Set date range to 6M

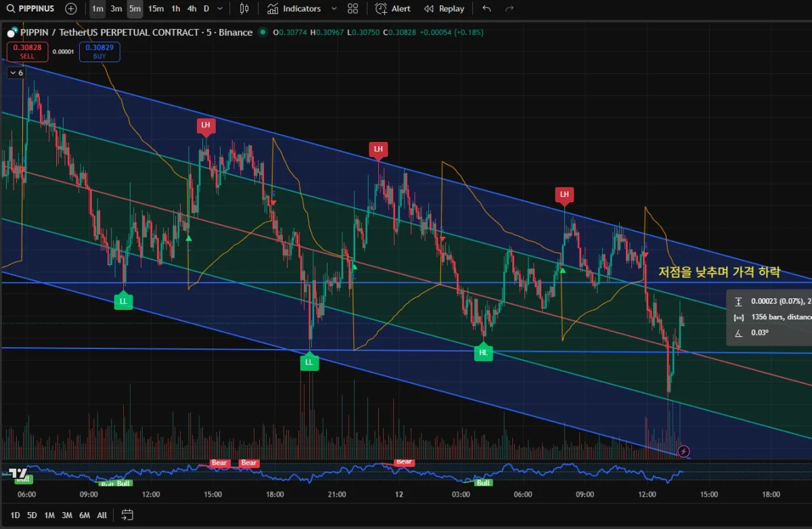(85, 515)
